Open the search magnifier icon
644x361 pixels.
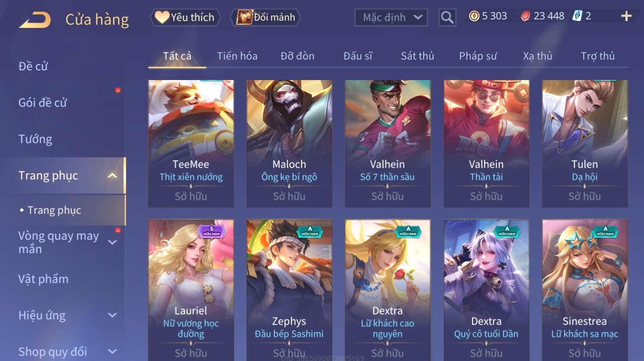point(447,17)
